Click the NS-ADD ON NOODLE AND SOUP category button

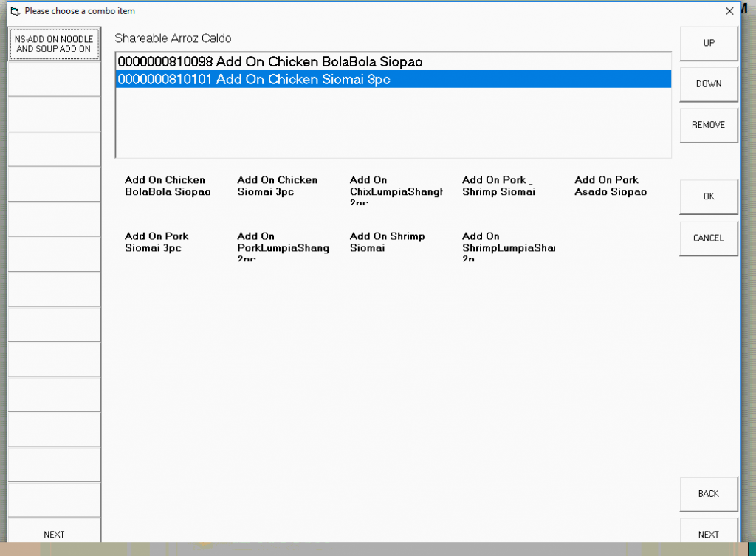(x=54, y=44)
